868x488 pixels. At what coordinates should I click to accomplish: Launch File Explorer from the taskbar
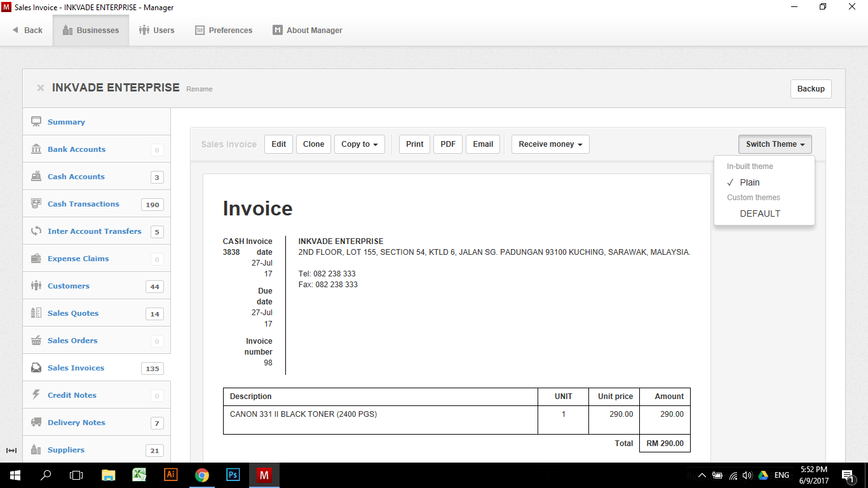pos(109,475)
